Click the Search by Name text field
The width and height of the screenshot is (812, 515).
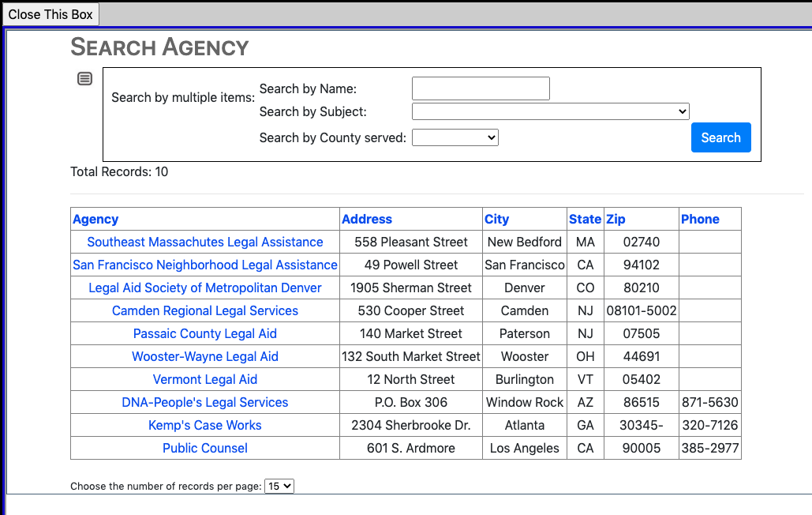pos(480,88)
